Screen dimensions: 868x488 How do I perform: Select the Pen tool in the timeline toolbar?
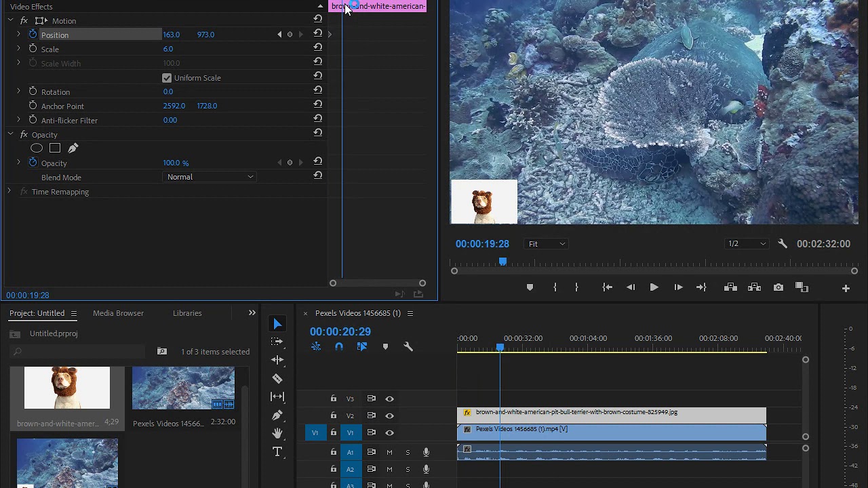click(x=277, y=415)
